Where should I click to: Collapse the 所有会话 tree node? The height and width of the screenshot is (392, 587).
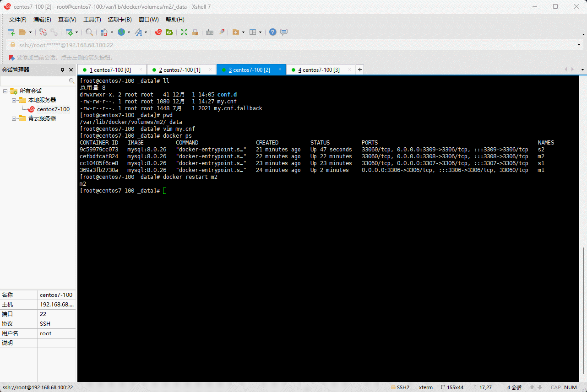coord(5,91)
